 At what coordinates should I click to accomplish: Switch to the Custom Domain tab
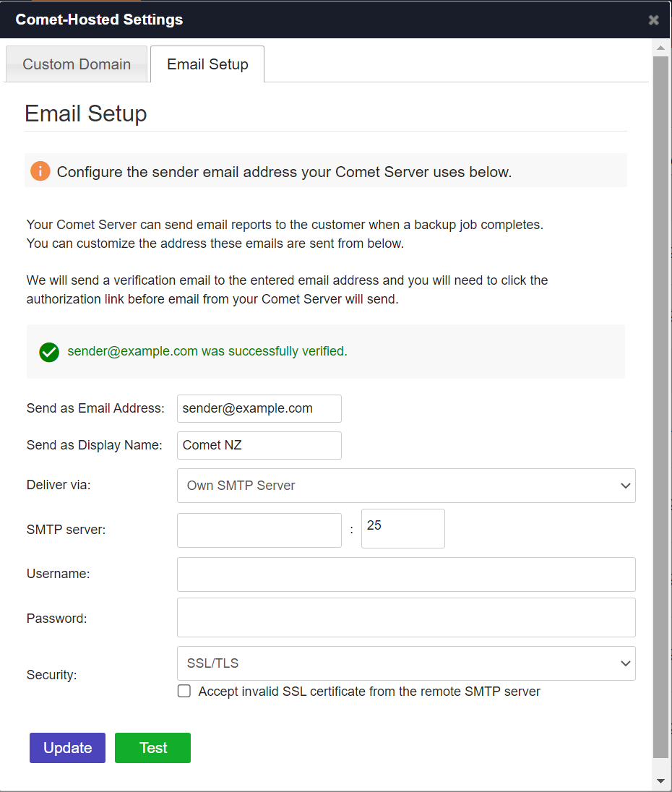click(77, 64)
